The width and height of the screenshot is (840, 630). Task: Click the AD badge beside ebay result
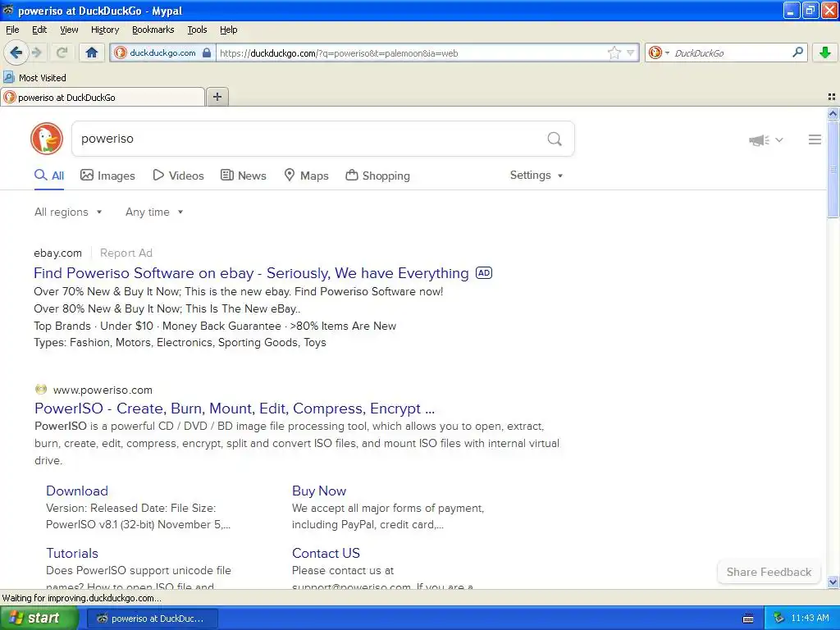coord(484,272)
